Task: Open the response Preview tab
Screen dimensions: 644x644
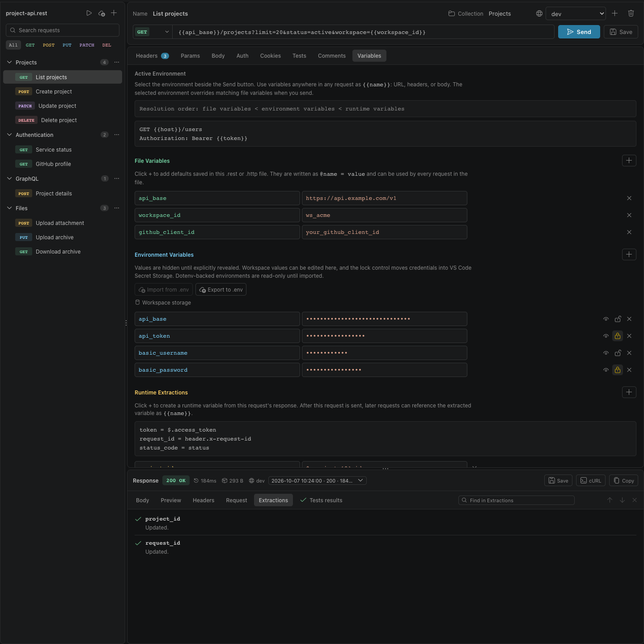Action: point(171,500)
